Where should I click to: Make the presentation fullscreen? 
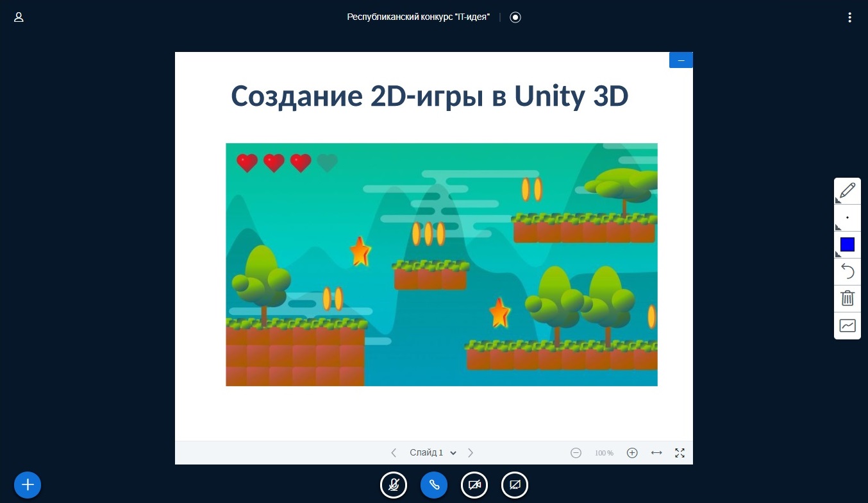(680, 453)
